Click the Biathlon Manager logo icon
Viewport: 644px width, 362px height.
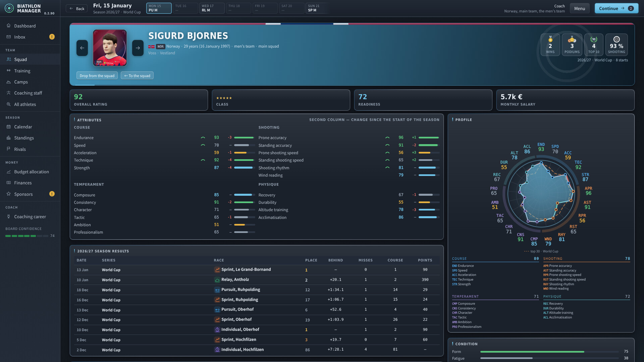pos(9,8)
